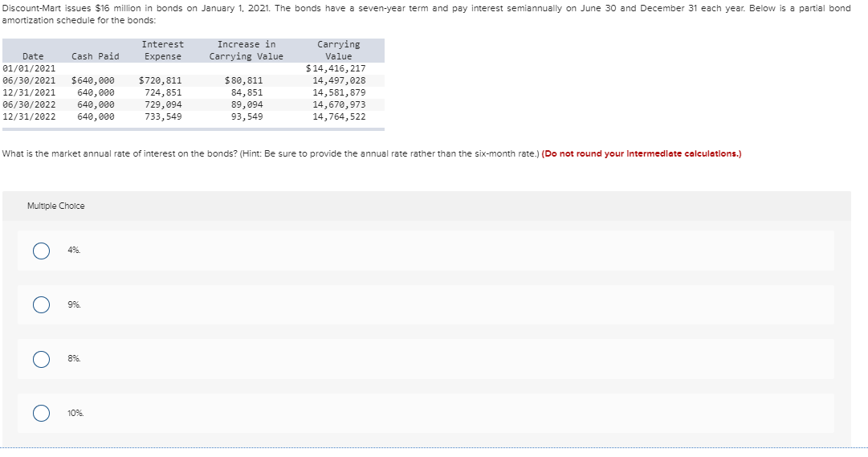The width and height of the screenshot is (868, 457).
Task: Click the 724,851 interest expense cell
Action: [163, 92]
